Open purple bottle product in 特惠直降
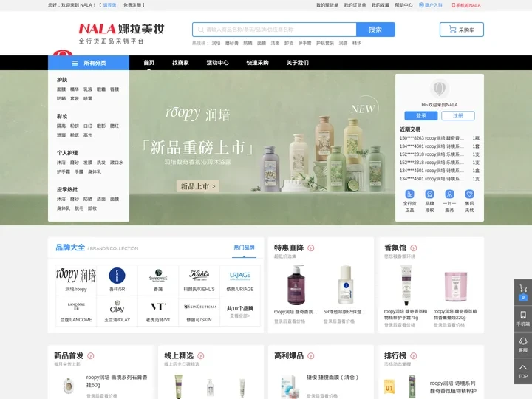This screenshot has width=532, height=399. tap(296, 285)
